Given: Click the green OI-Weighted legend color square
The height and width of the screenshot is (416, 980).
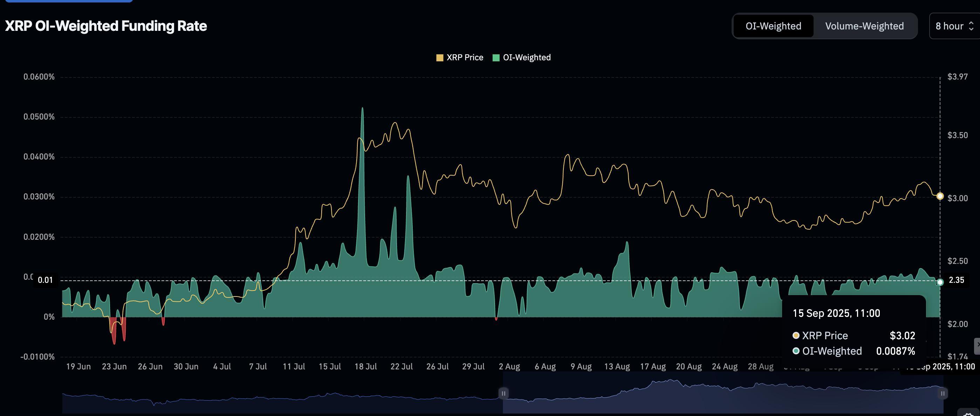Looking at the screenshot, I should pyautogui.click(x=495, y=57).
